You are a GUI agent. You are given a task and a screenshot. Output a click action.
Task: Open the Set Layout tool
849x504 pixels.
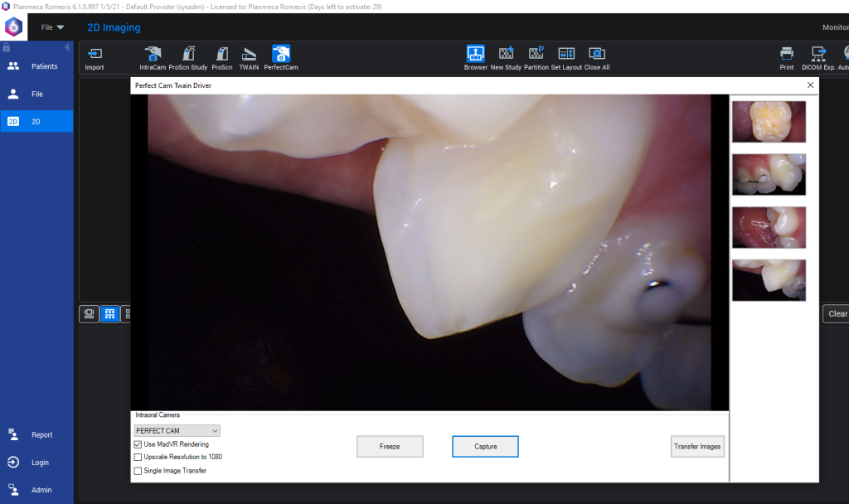566,55
